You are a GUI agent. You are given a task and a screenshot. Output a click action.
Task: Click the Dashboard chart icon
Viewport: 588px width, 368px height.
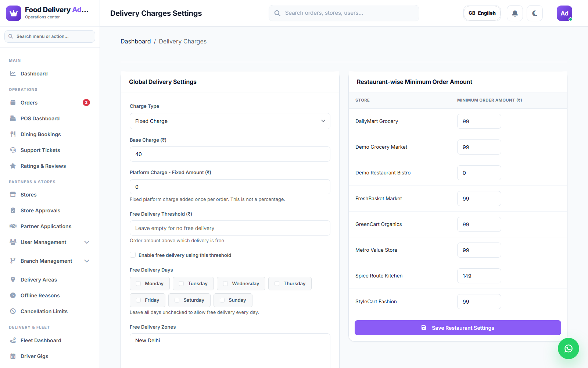coord(13,73)
